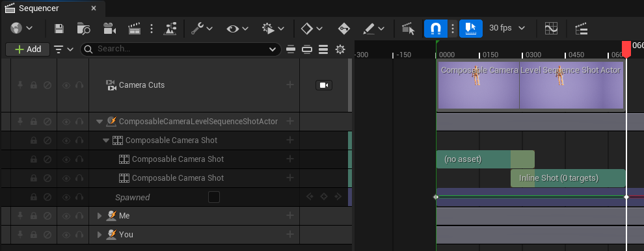This screenshot has width=644, height=251.
Task: Click the red playhead marker
Action: click(626, 49)
